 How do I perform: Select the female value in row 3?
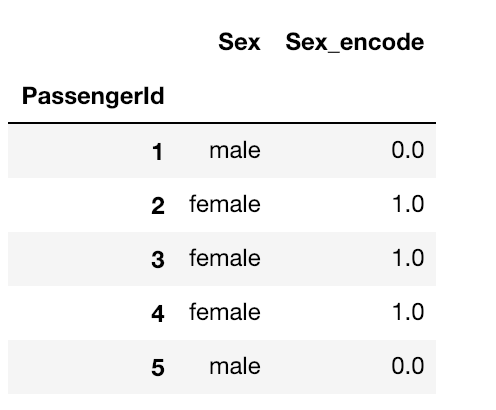[x=225, y=258]
